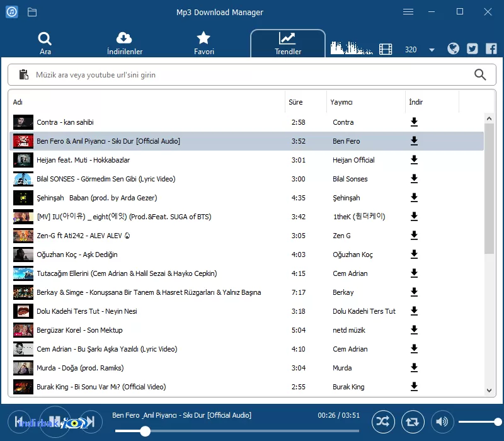Select Heijan feat. Muti - Hokkabazlar title

pyautogui.click(x=83, y=160)
